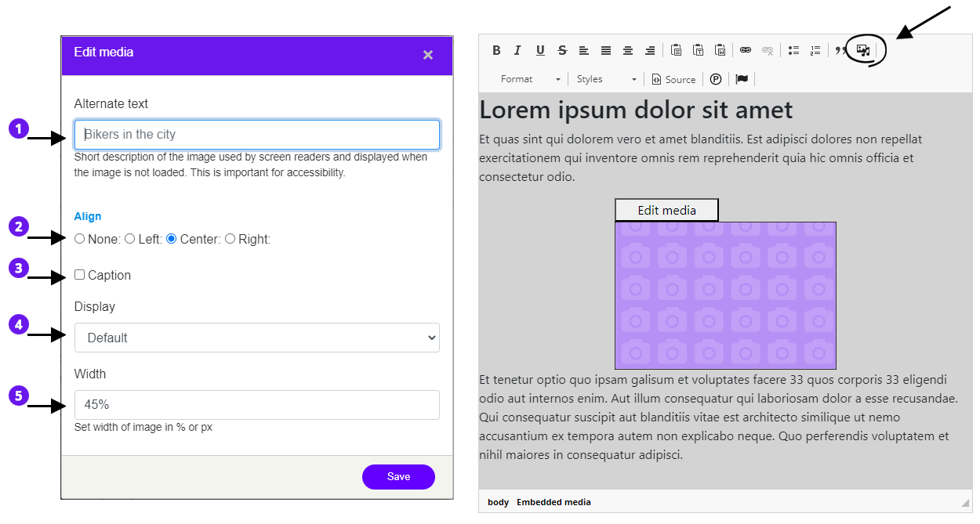Click the Width field showing 45%
Viewport: 980px width, 524px height.
257,405
